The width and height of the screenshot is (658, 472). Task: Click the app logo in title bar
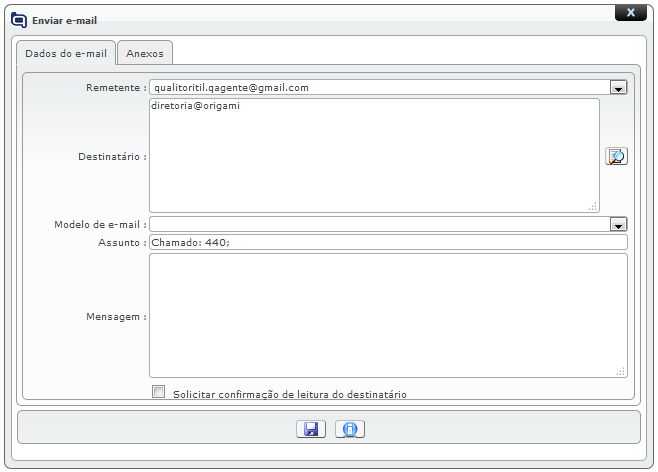19,19
